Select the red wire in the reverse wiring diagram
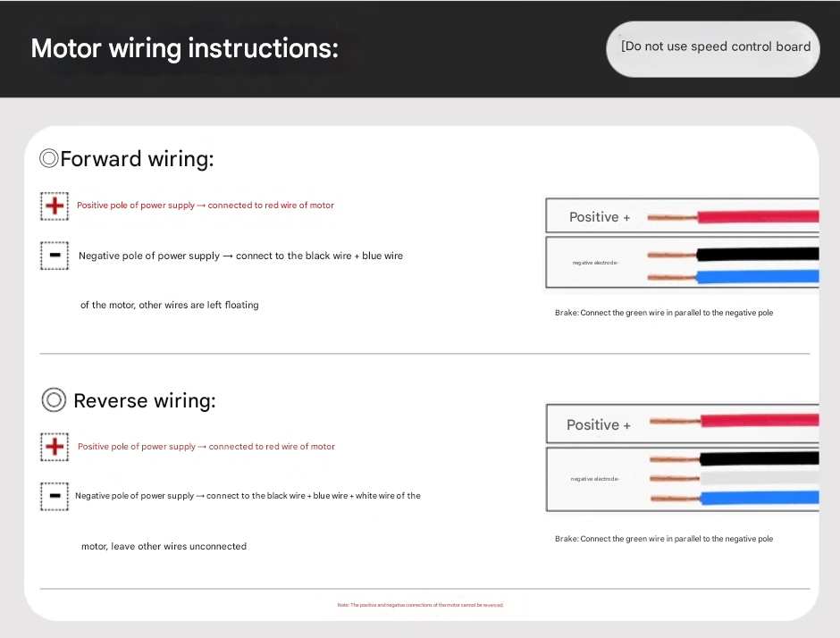Viewport: 840px width, 638px height. click(x=758, y=420)
